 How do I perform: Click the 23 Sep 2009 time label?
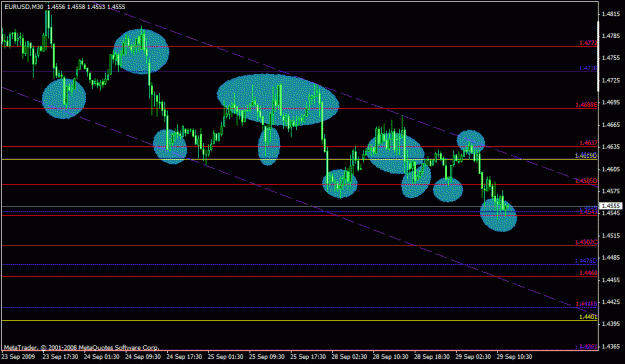point(18,356)
